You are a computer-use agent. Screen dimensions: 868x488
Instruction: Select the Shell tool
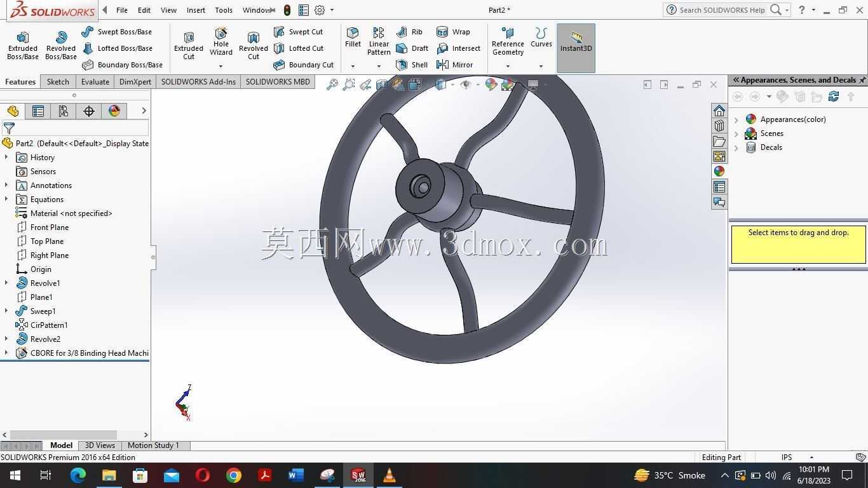point(412,65)
